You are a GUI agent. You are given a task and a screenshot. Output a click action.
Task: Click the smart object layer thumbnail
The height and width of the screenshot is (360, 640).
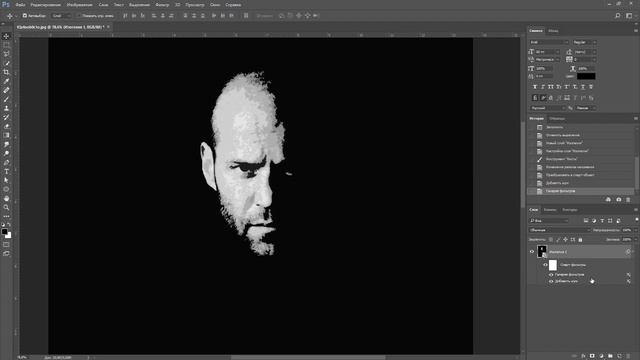(542, 252)
